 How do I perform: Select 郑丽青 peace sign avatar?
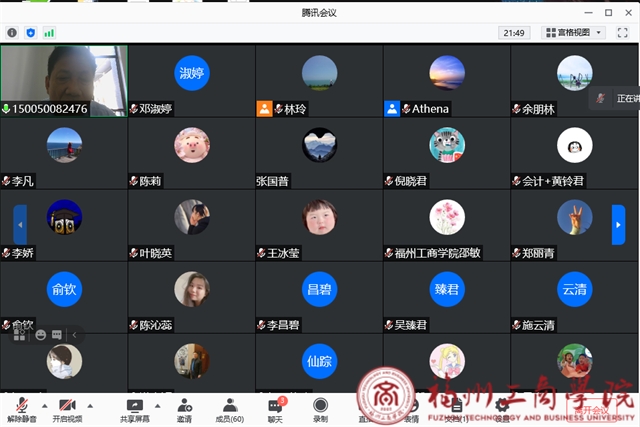(x=575, y=217)
